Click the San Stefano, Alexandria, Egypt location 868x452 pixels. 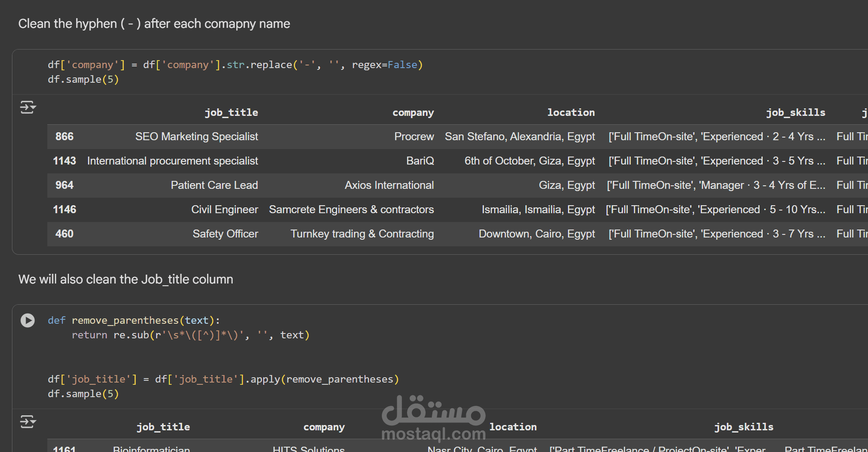[x=519, y=137]
